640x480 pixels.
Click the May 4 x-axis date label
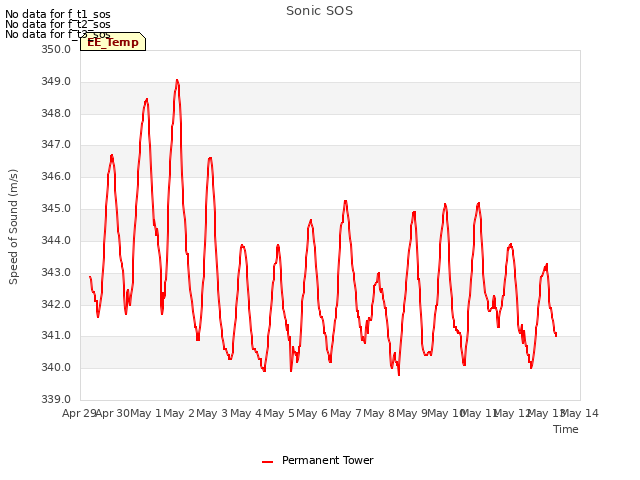[246, 413]
